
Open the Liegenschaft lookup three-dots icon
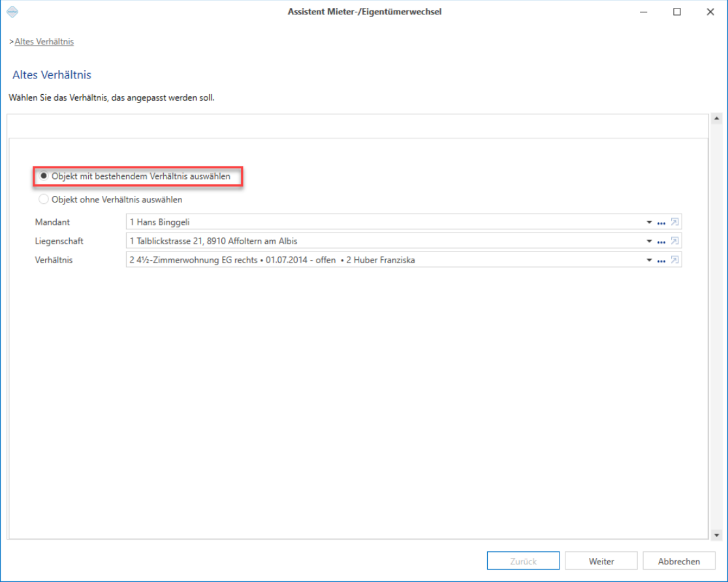click(661, 242)
